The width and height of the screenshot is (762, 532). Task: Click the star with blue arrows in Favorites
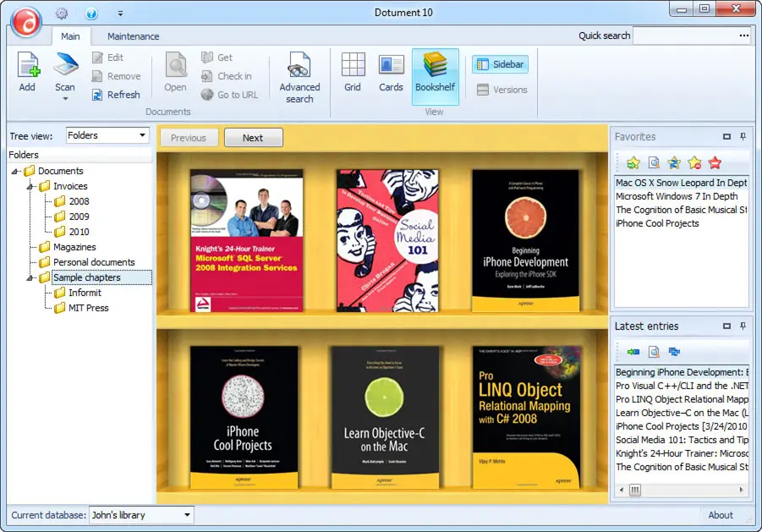674,162
